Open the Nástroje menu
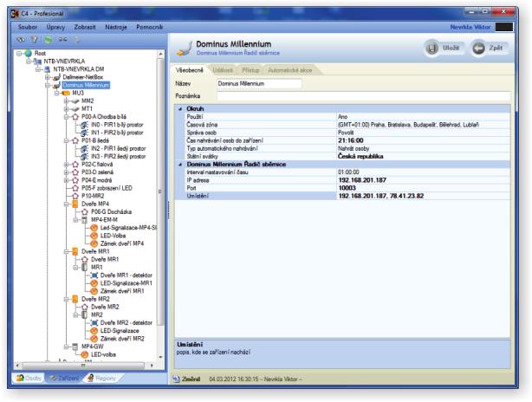Screen dimensions: 532x402 tap(116, 27)
